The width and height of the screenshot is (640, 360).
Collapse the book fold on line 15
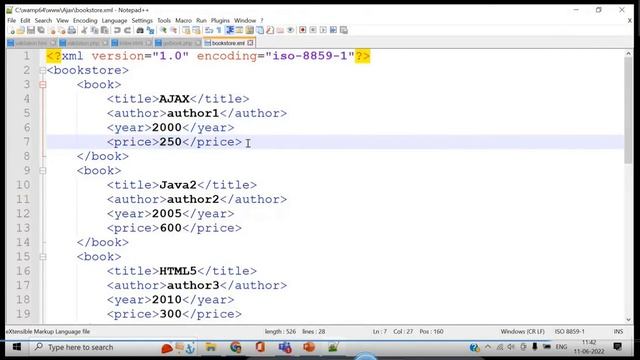pyautogui.click(x=43, y=257)
